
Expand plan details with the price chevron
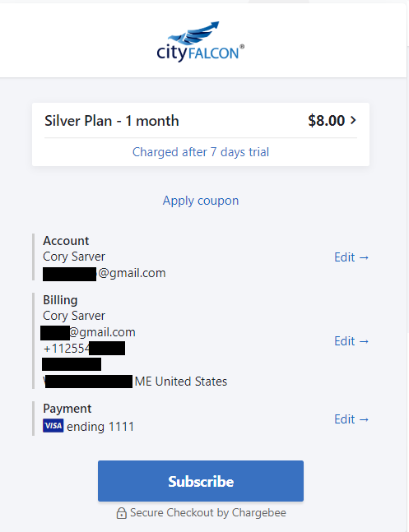tap(353, 120)
